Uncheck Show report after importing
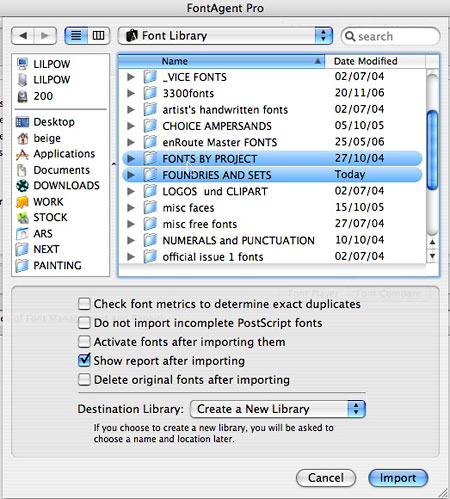 pyautogui.click(x=84, y=360)
